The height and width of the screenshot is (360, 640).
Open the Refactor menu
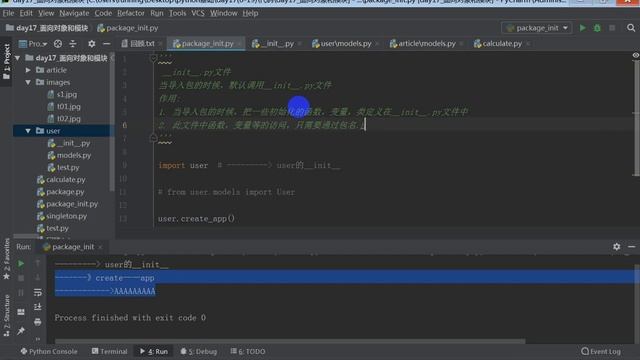click(131, 13)
